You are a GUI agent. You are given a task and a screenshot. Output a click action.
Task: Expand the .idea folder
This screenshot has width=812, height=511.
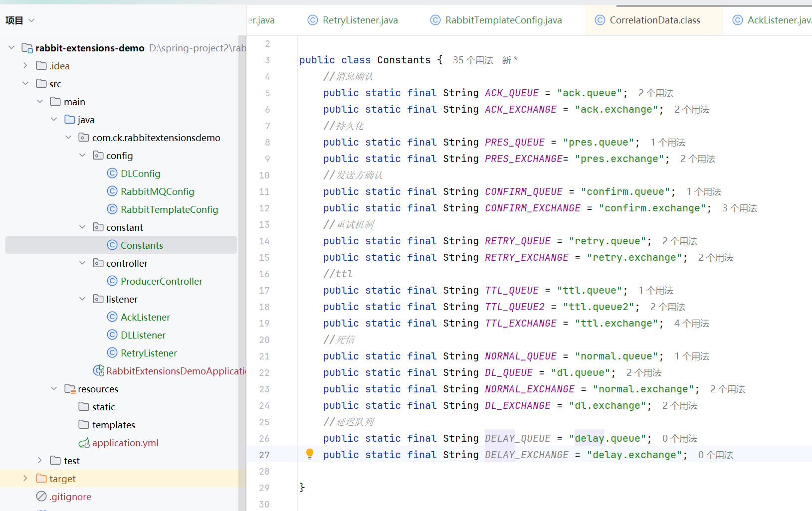(25, 65)
